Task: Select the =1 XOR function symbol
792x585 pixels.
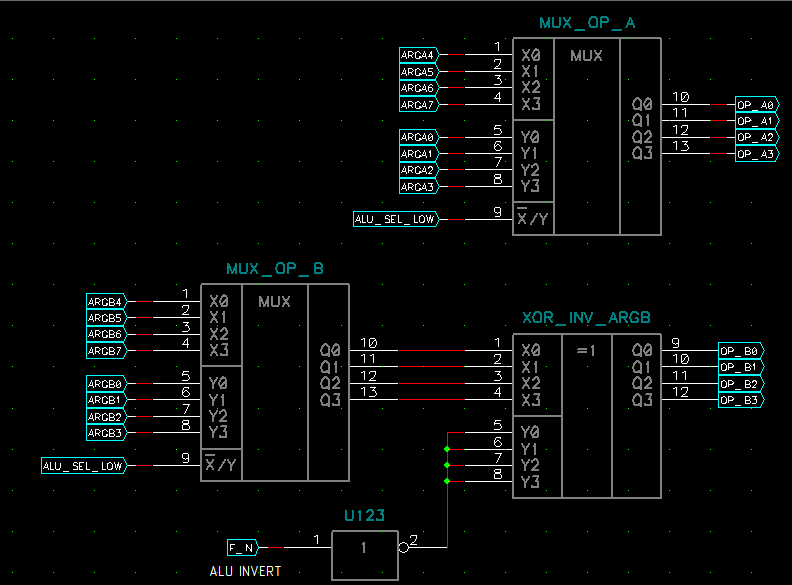Action: pos(586,350)
